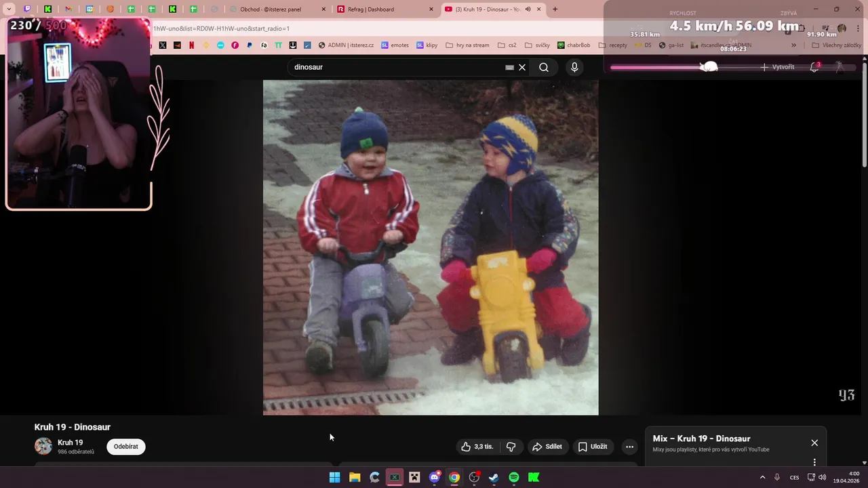Open the Mix playlist three-dot options

814,462
